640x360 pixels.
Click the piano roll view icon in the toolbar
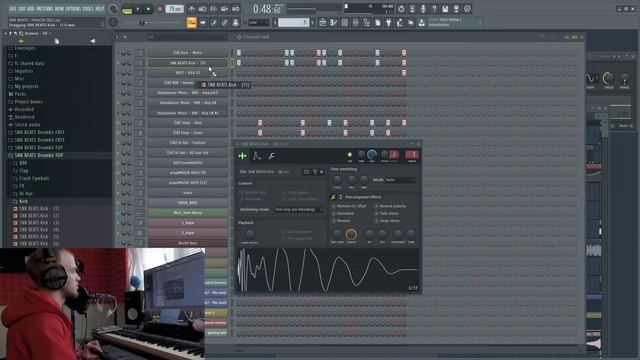(333, 23)
